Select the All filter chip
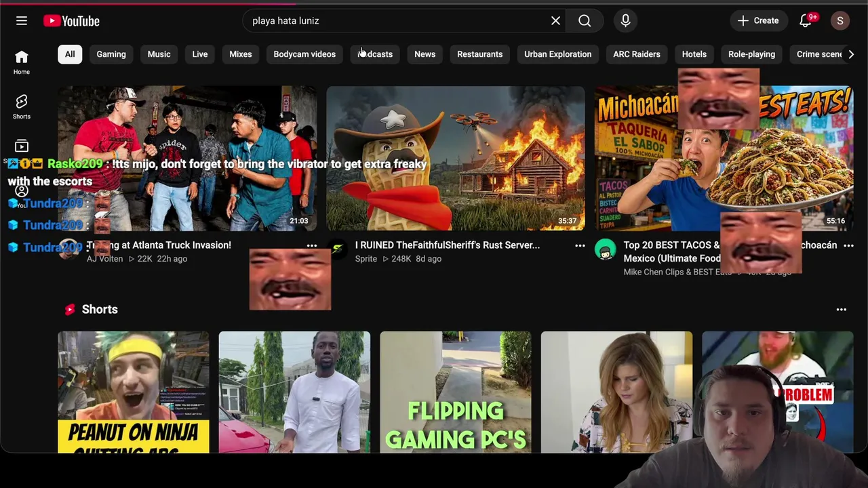 70,54
